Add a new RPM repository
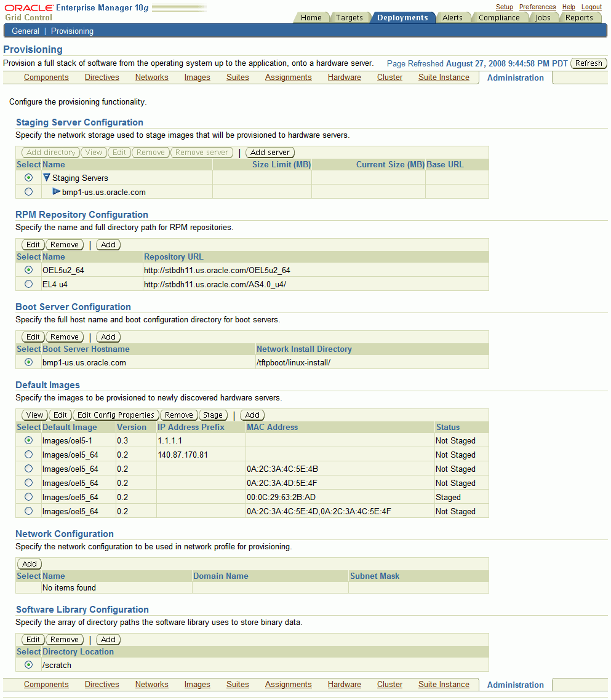The width and height of the screenshot is (611, 700). (x=108, y=245)
